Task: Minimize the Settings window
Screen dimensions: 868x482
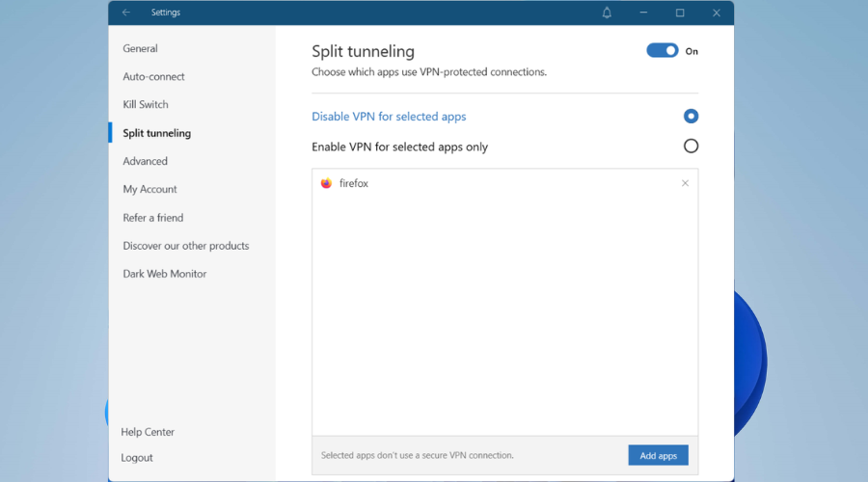Action: (643, 13)
